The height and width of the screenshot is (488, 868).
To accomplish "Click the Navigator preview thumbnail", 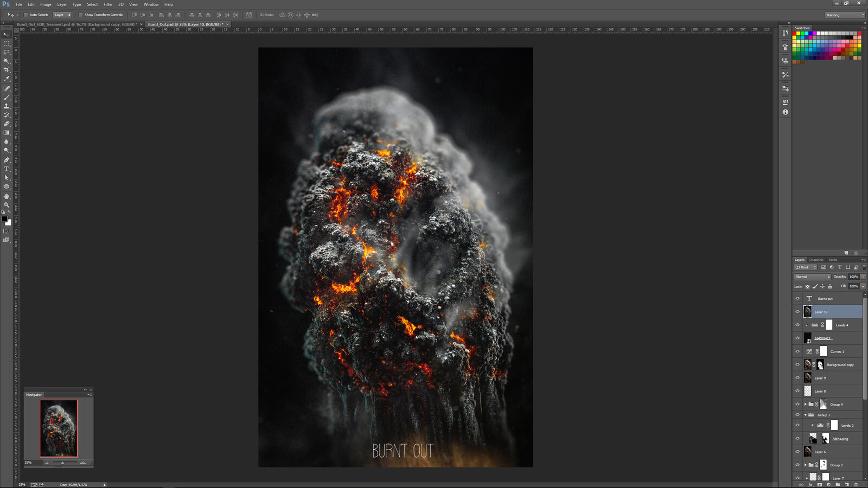I will pyautogui.click(x=59, y=428).
